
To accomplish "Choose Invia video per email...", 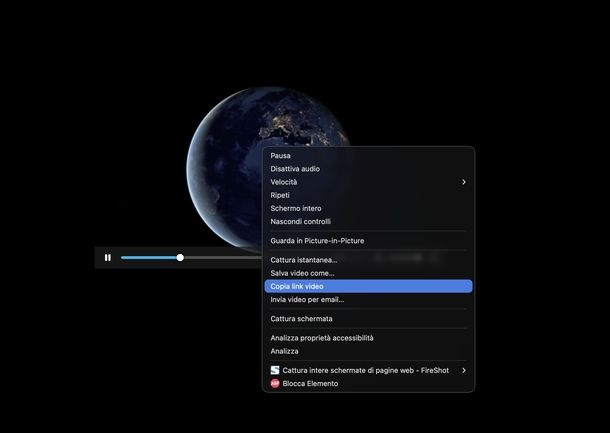I will (x=368, y=300).
